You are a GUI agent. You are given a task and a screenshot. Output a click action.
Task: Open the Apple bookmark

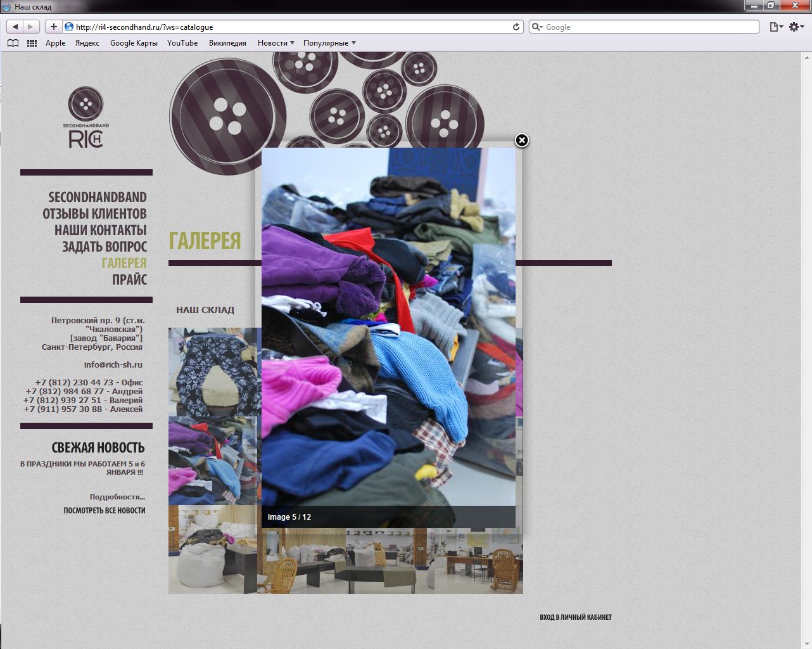tap(56, 43)
